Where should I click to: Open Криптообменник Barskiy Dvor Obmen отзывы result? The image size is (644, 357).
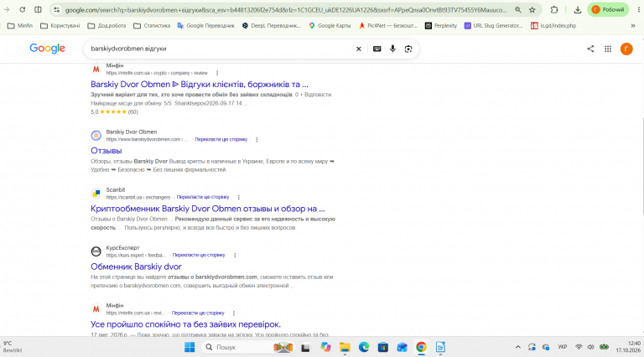coord(207,209)
